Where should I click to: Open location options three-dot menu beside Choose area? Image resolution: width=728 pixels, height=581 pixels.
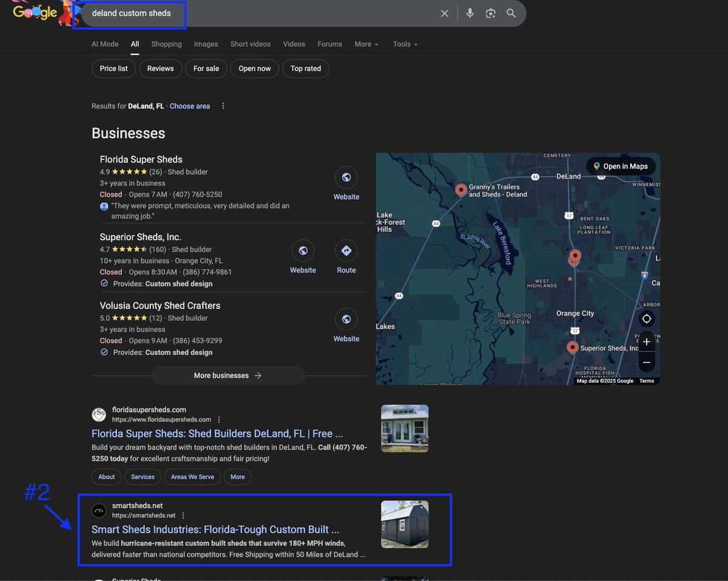223,106
